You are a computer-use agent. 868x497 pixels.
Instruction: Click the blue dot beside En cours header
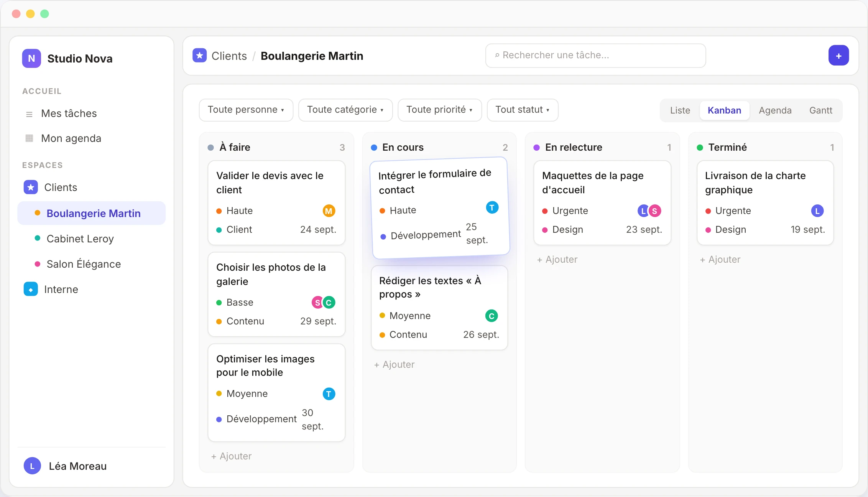point(374,148)
